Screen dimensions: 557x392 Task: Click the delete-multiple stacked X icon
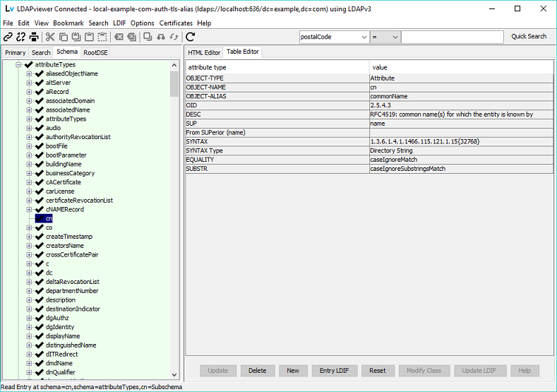pyautogui.click(x=132, y=37)
